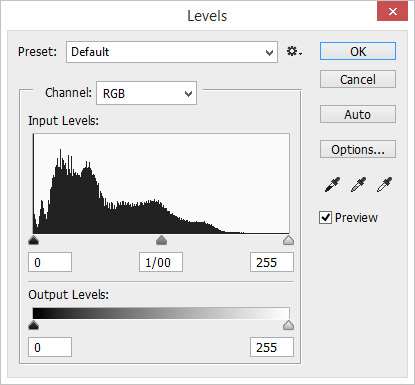415x385 pixels.
Task: Open the preset options gear menu
Action: tap(294, 52)
